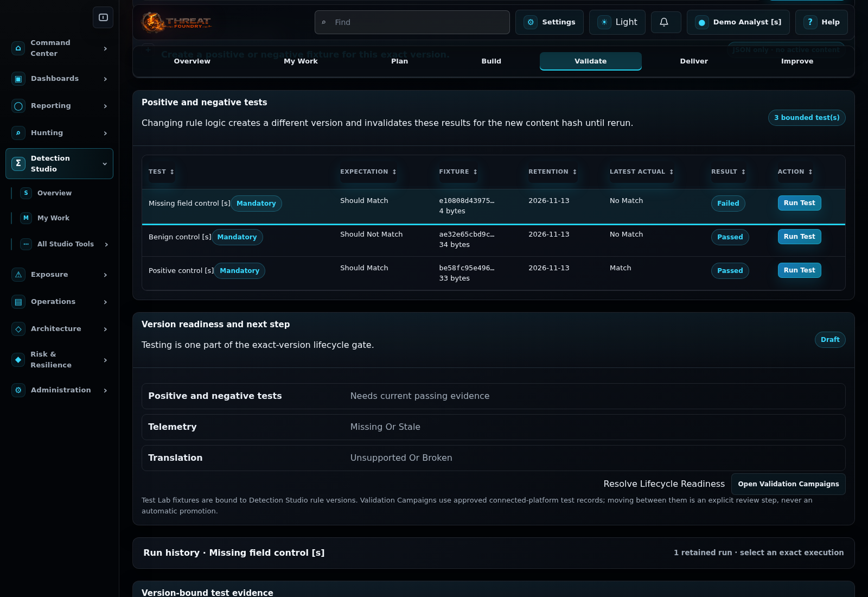This screenshot has width=868, height=597.
Task: Click the Detection Studio sigma icon
Action: 18,163
